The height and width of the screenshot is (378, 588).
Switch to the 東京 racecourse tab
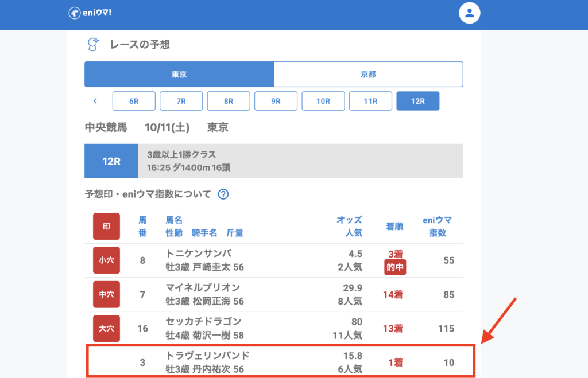coord(179,74)
